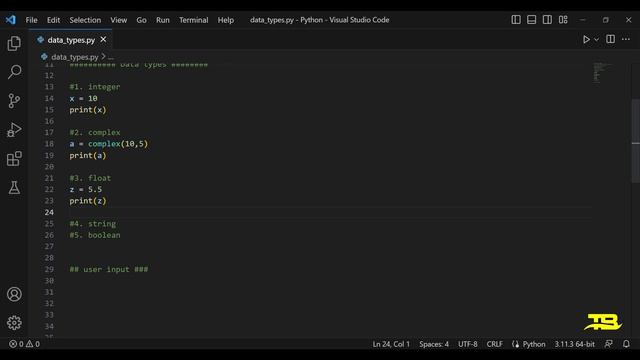Expand the breadcrumb ellipsis symbol
The height and width of the screenshot is (360, 640).
point(111,57)
